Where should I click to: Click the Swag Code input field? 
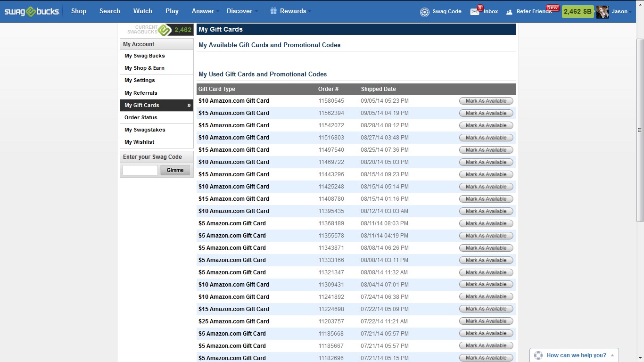140,170
